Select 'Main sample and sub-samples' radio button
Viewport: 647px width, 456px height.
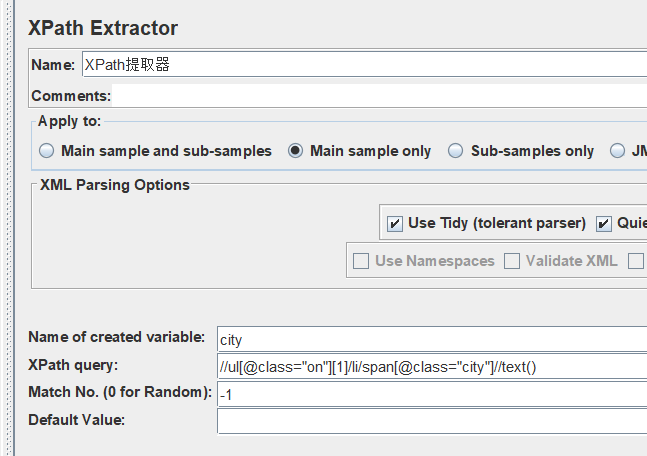pos(47,151)
